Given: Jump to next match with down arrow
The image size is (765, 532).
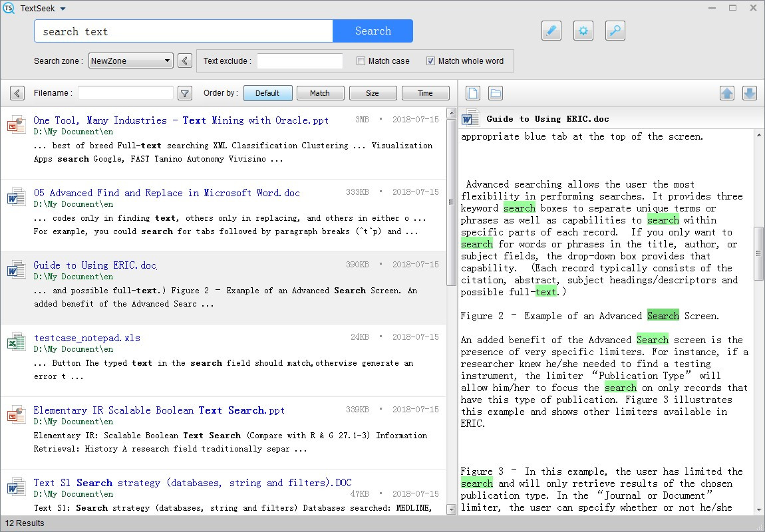Looking at the screenshot, I should tap(750, 93).
